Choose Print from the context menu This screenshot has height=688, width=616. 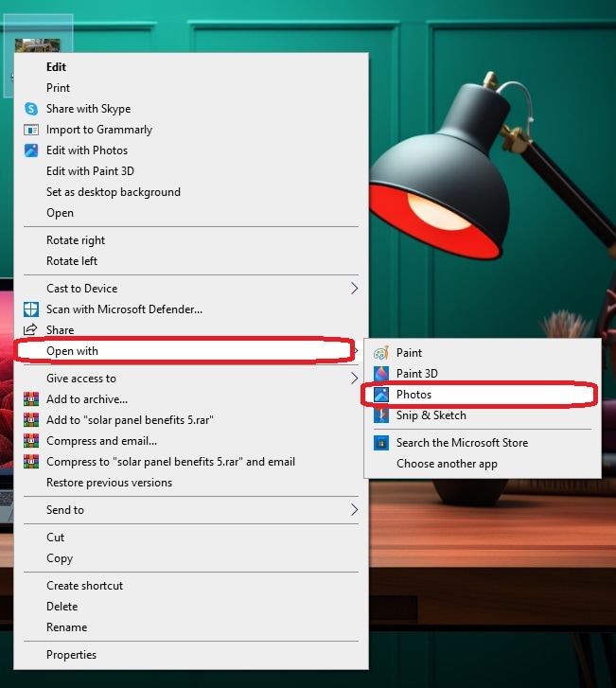click(191, 88)
